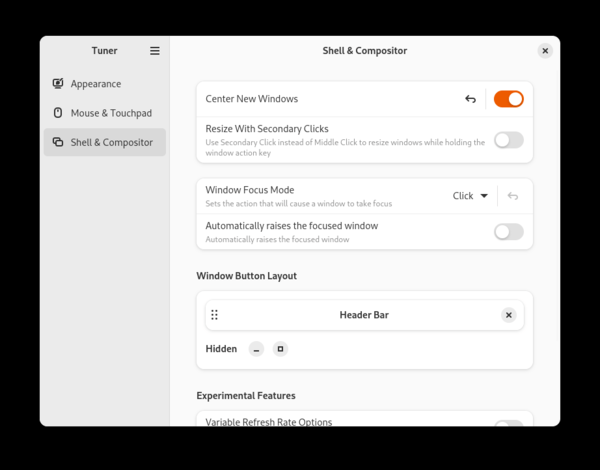Open the Tuner hamburger menu
The height and width of the screenshot is (470, 600).
coord(155,51)
